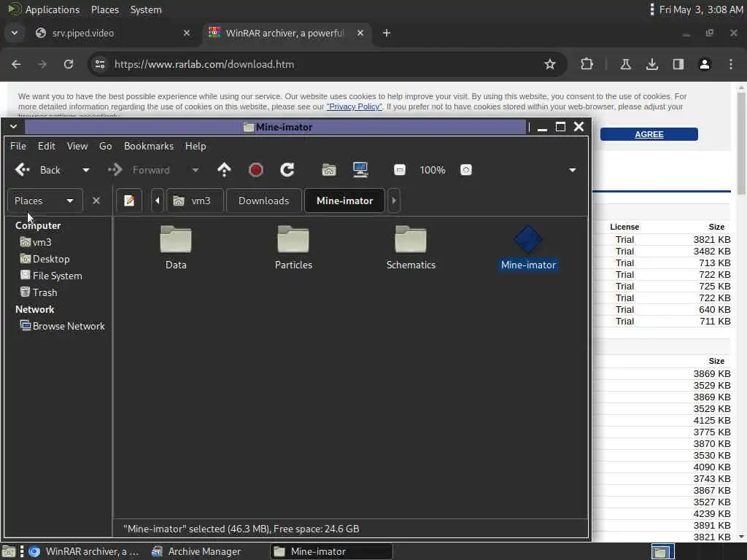
Task: Go back in the browser
Action: (16, 64)
